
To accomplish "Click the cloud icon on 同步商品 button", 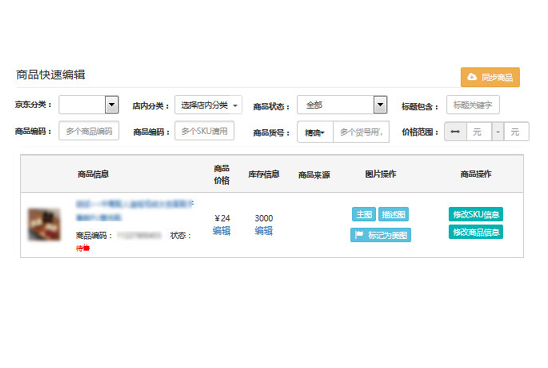I will (x=472, y=77).
